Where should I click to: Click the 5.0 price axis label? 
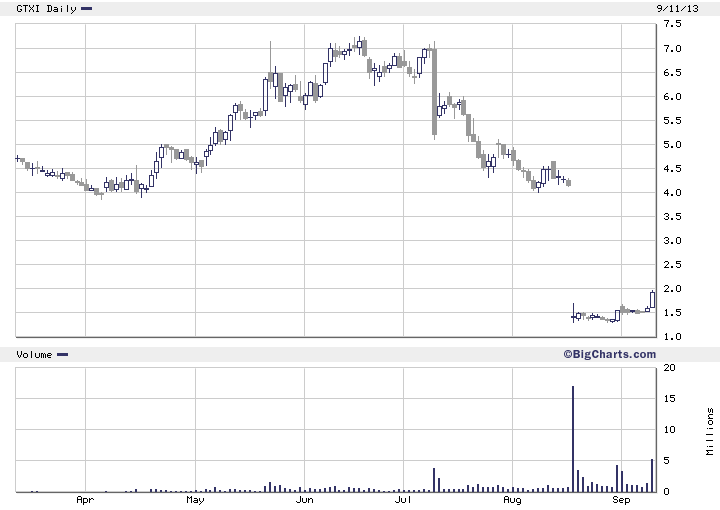click(x=672, y=145)
